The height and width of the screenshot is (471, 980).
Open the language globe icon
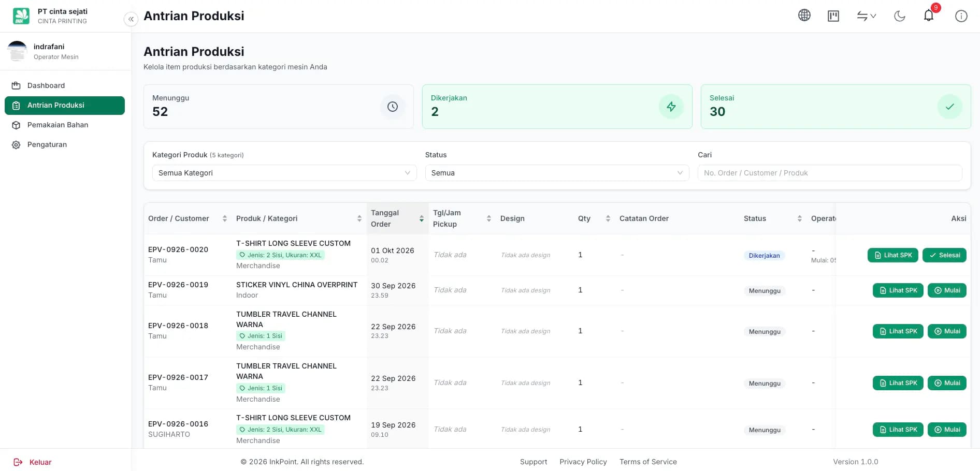[804, 16]
